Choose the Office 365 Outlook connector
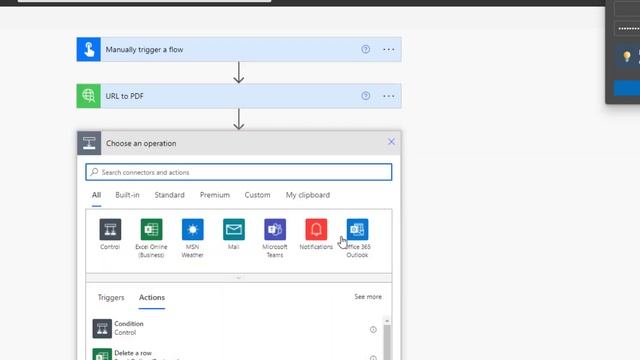This screenshot has height=360, width=640. pyautogui.click(x=358, y=229)
